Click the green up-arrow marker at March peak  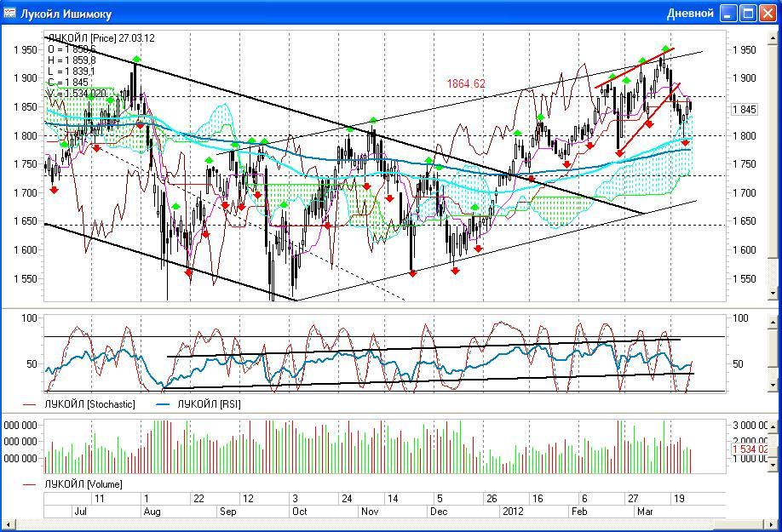666,49
